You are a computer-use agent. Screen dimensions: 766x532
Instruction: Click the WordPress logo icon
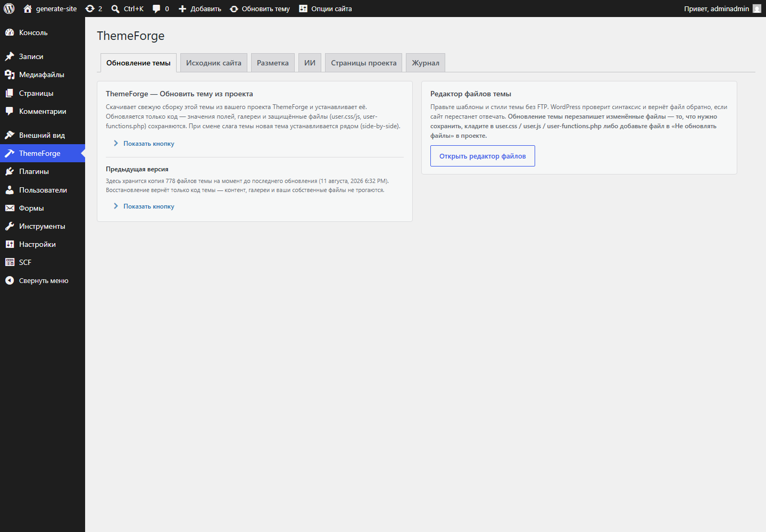9,9
